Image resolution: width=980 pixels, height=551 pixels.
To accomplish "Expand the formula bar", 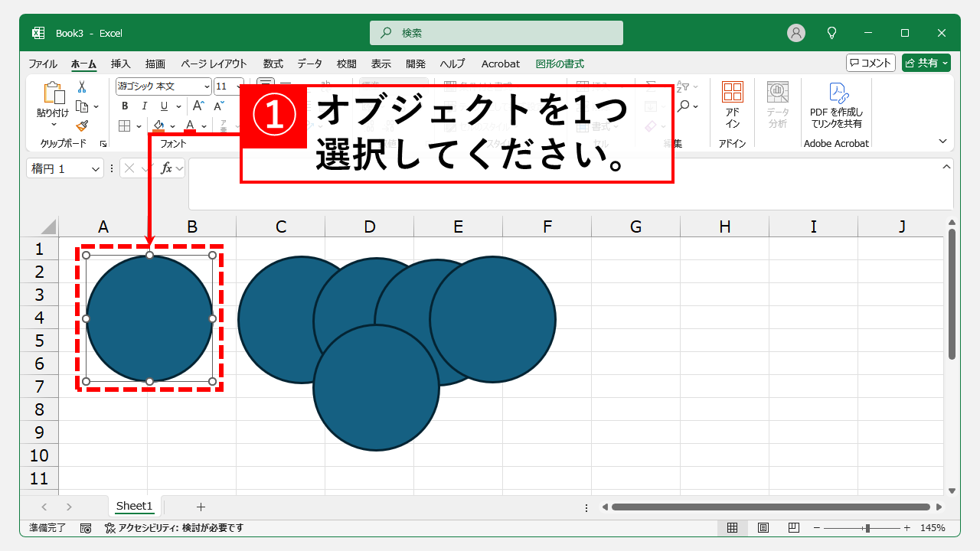I will [946, 167].
